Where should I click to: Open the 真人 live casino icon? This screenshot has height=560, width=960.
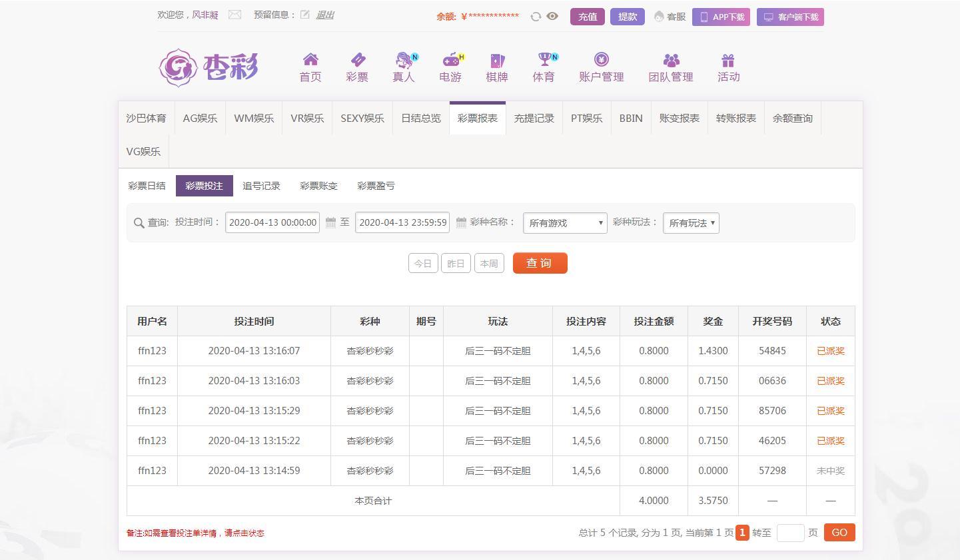(x=404, y=60)
